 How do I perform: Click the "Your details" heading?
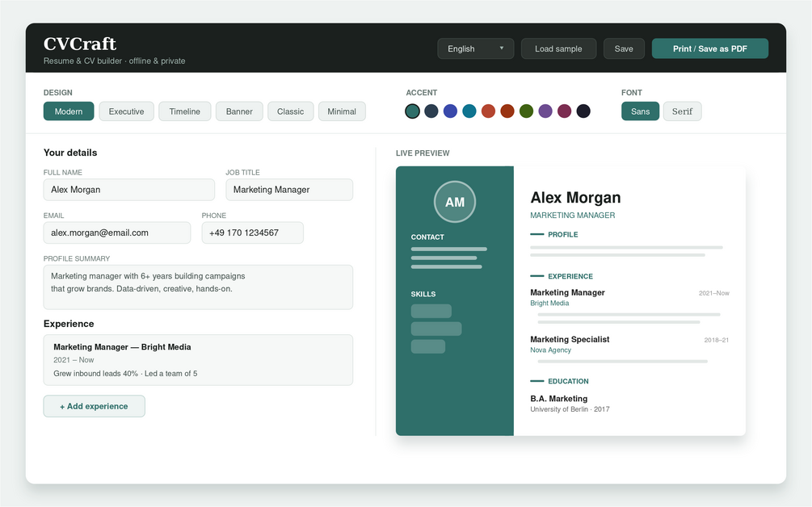click(x=70, y=153)
